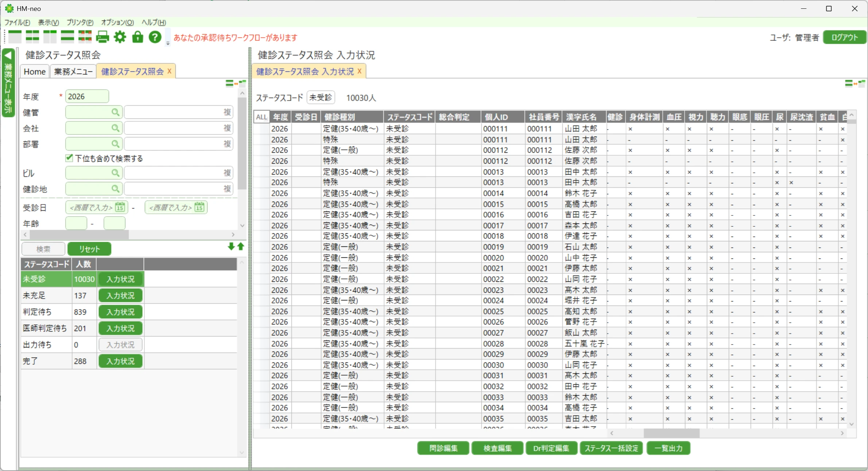Click the green down arrow above status table
868x471 pixels.
point(231,247)
